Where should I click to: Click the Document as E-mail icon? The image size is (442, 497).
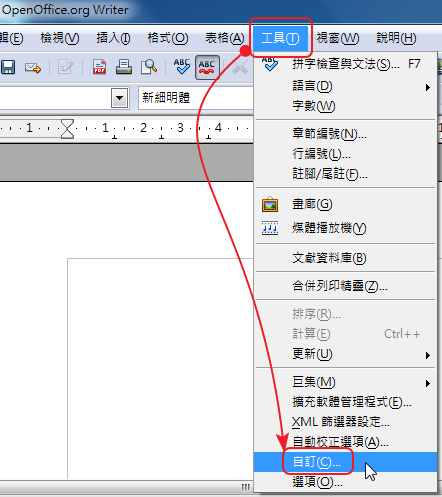coord(33,68)
